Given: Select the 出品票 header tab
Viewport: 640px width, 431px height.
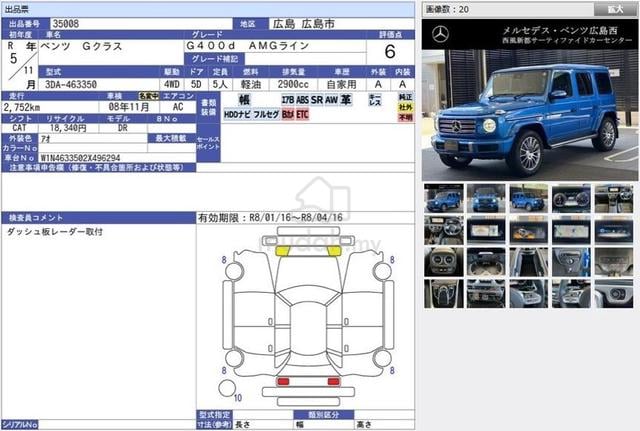Looking at the screenshot, I should point(17,9).
